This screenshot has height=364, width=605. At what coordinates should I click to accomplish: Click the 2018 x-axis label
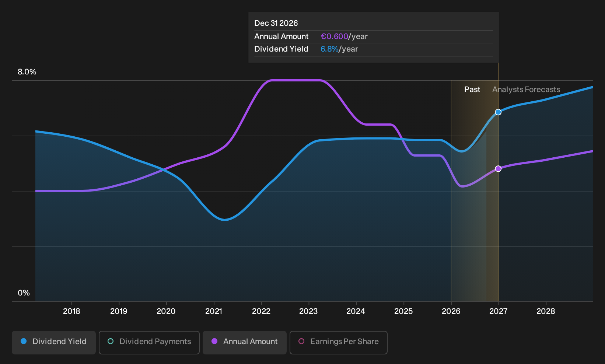click(71, 311)
